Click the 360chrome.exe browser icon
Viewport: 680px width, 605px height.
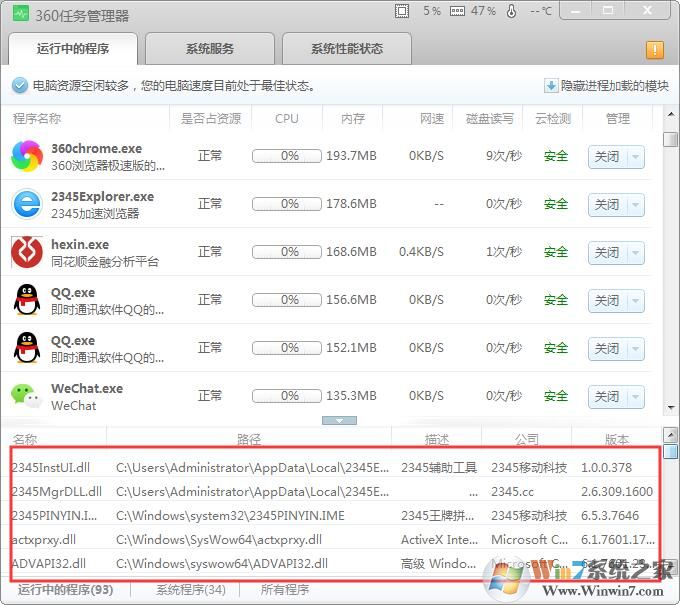coord(27,156)
